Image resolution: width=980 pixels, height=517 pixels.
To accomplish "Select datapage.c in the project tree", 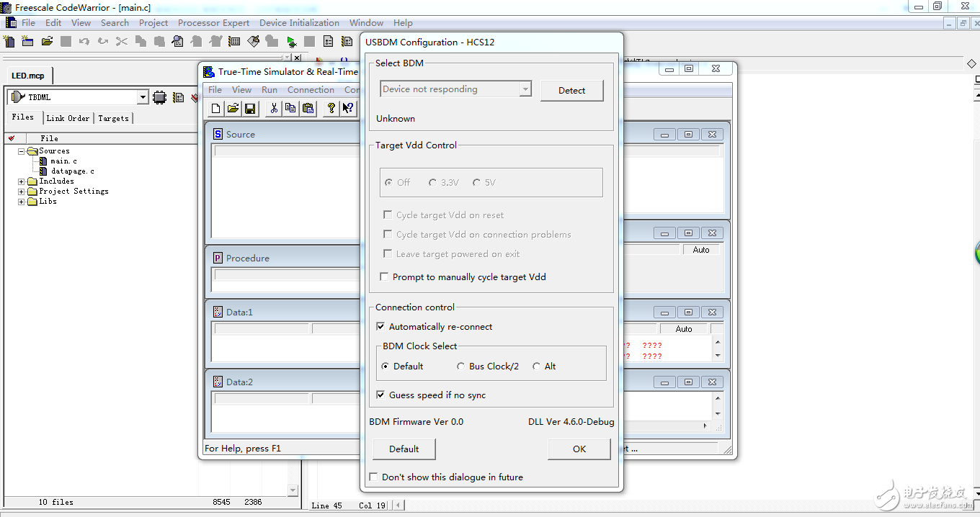I will click(x=72, y=171).
